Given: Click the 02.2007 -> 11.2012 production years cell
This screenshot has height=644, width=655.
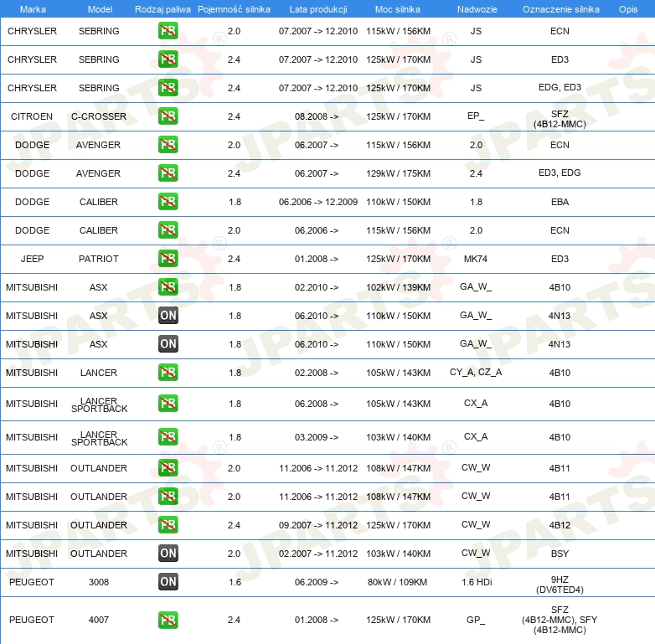Looking at the screenshot, I should (x=318, y=554).
